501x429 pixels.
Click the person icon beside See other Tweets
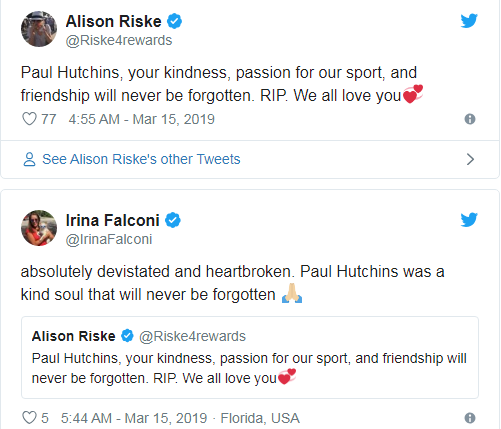[29, 159]
